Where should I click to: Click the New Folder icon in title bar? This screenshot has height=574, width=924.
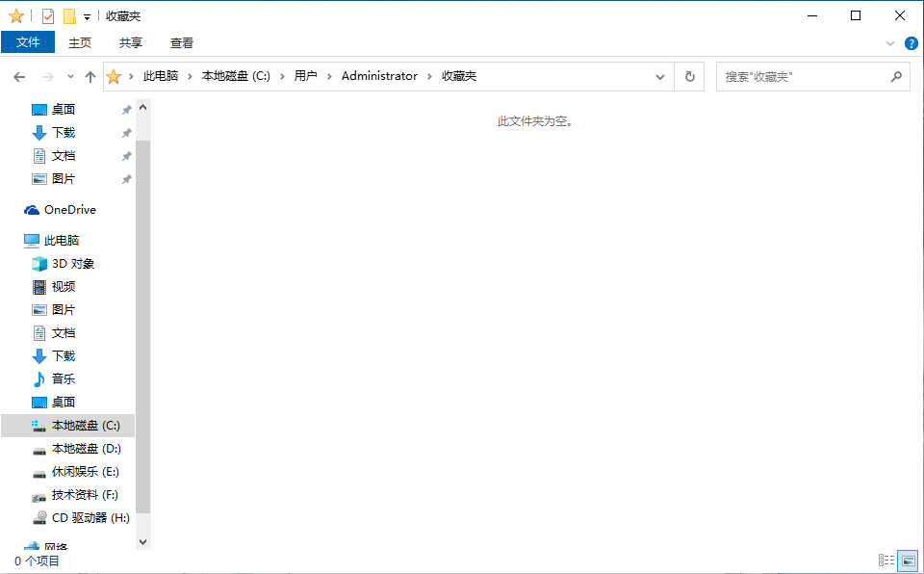click(x=69, y=16)
